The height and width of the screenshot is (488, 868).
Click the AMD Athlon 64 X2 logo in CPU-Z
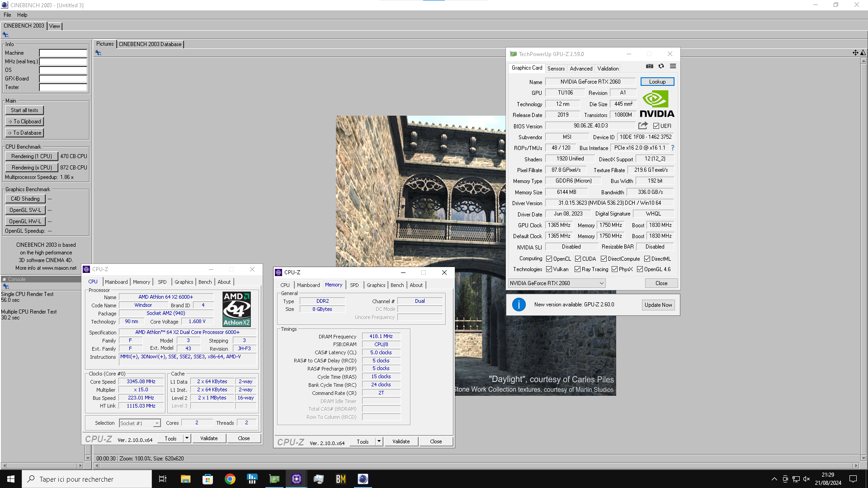click(236, 309)
